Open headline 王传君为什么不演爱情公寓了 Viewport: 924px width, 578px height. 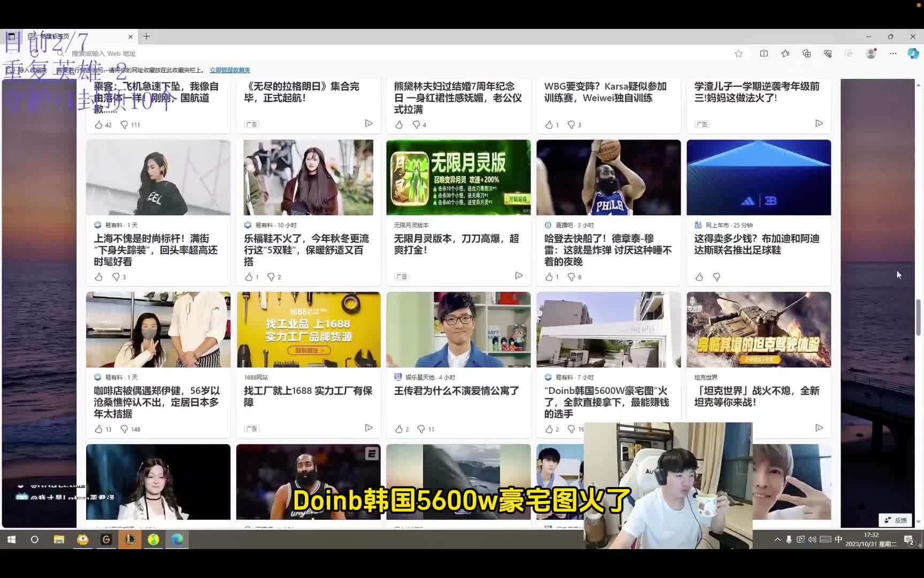click(457, 391)
